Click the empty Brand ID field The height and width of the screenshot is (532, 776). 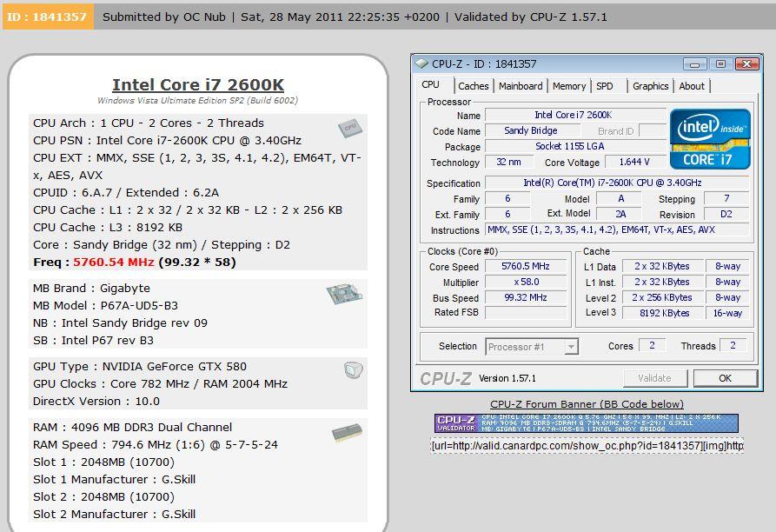pyautogui.click(x=653, y=130)
